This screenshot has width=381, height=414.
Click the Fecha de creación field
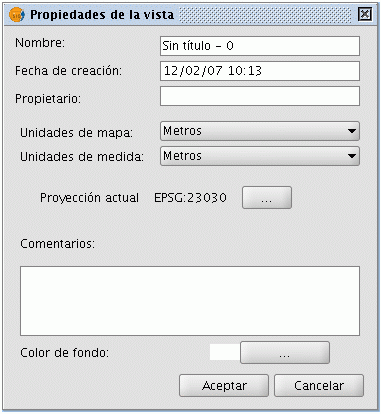click(260, 71)
